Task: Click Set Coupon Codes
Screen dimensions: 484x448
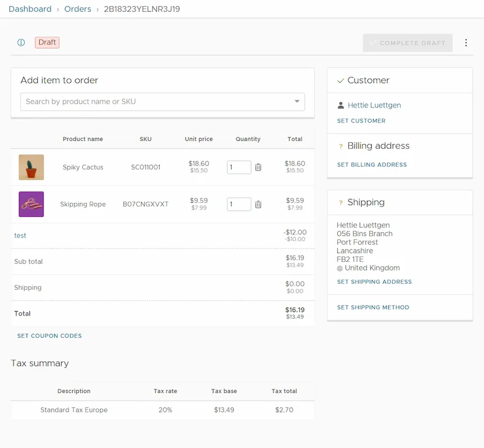Action: (x=49, y=336)
